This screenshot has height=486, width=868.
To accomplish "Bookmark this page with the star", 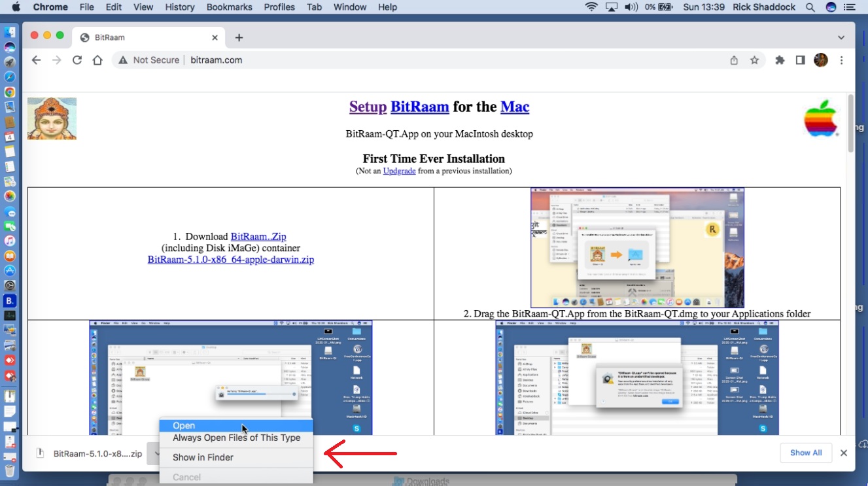I will (754, 60).
